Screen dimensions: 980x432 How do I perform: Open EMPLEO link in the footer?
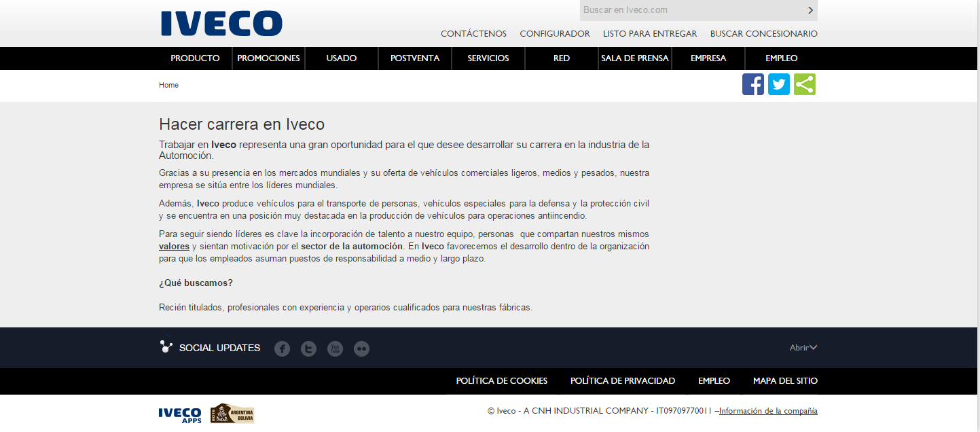coord(714,381)
